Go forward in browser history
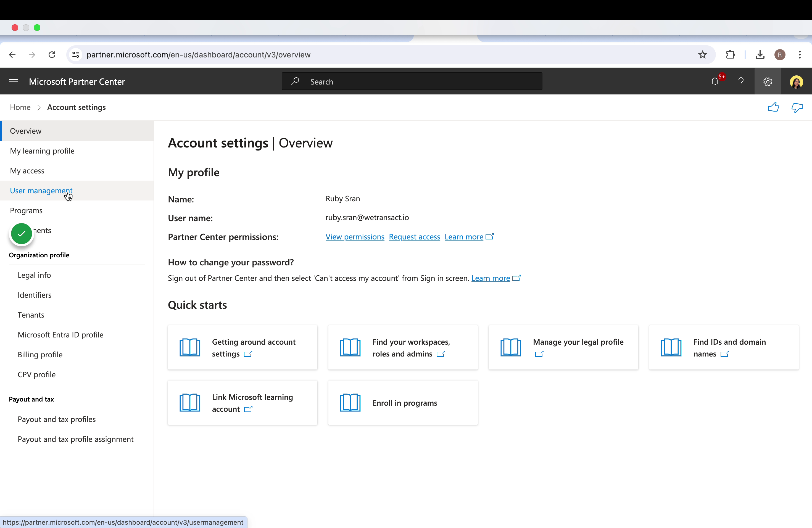The width and height of the screenshot is (812, 528). click(32, 55)
